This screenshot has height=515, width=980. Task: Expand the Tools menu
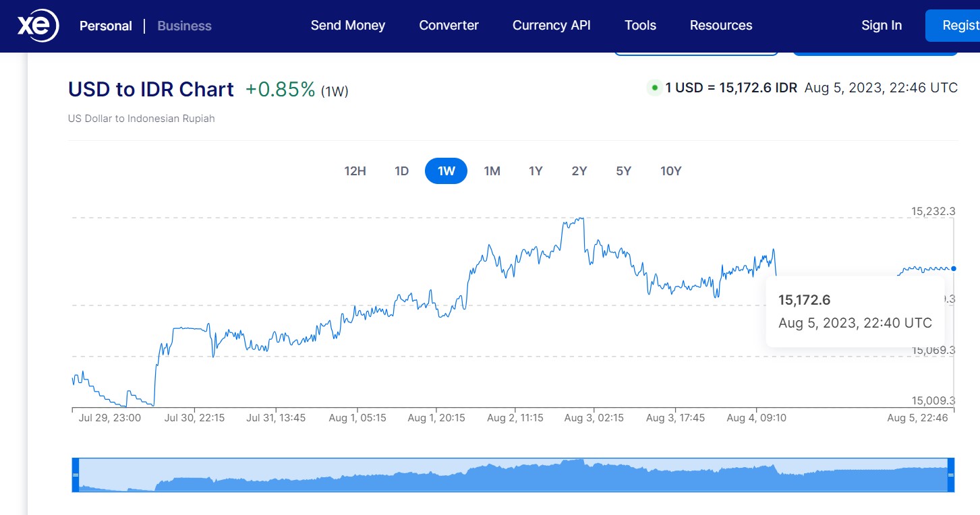pyautogui.click(x=640, y=26)
